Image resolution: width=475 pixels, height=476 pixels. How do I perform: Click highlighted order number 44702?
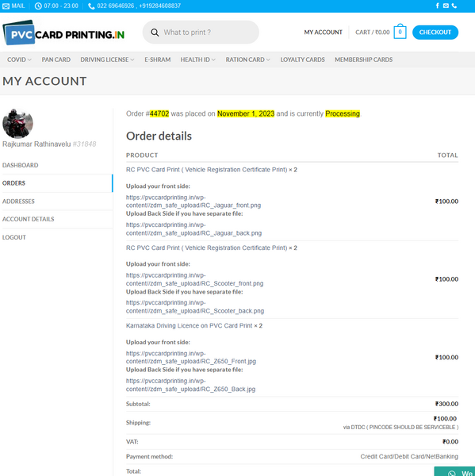[x=159, y=113]
